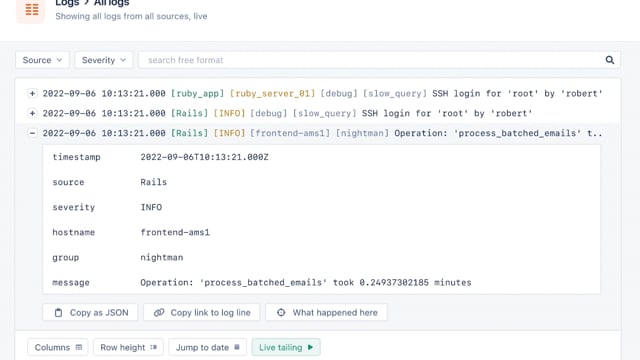Open the Source filter dropdown
The height and width of the screenshot is (360, 640).
click(x=42, y=60)
